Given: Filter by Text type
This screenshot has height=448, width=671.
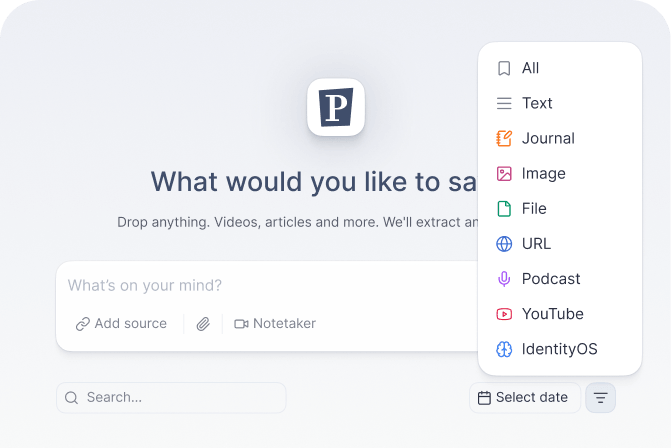Looking at the screenshot, I should pyautogui.click(x=559, y=103).
